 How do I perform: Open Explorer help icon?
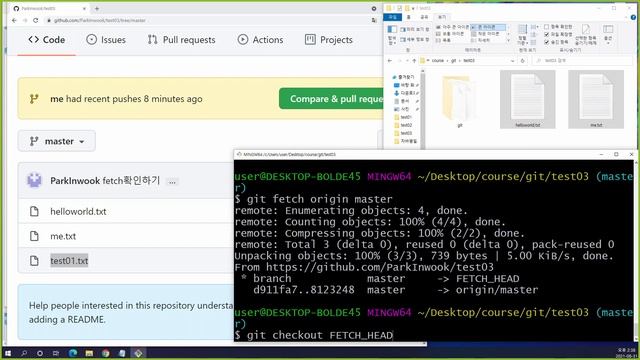click(x=633, y=18)
